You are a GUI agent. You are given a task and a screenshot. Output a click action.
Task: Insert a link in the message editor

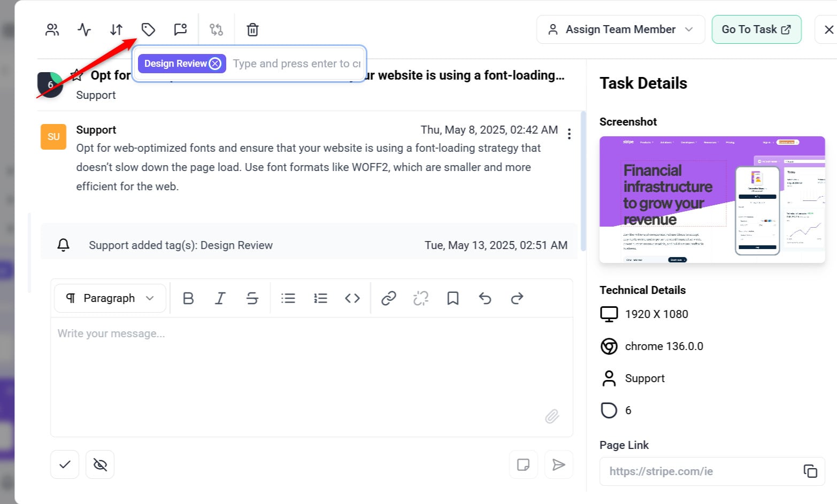pos(388,298)
